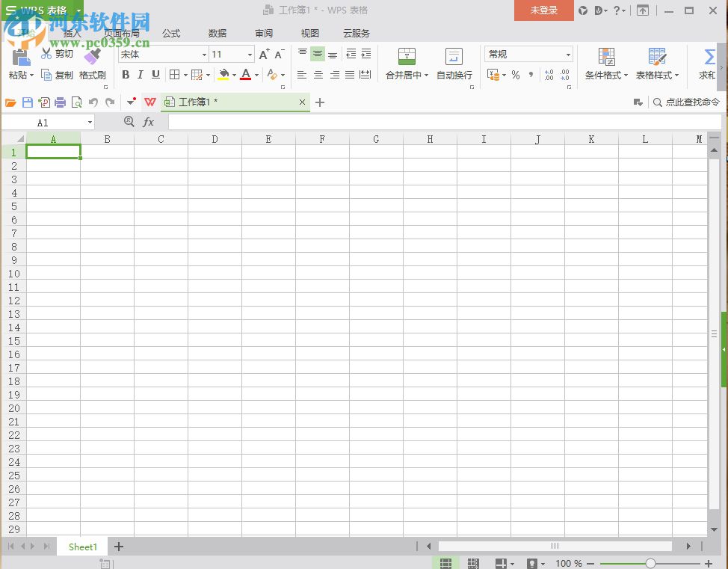This screenshot has height=569, width=728.
Task: Open the 视图 (View) ribbon tab
Action: (x=309, y=34)
